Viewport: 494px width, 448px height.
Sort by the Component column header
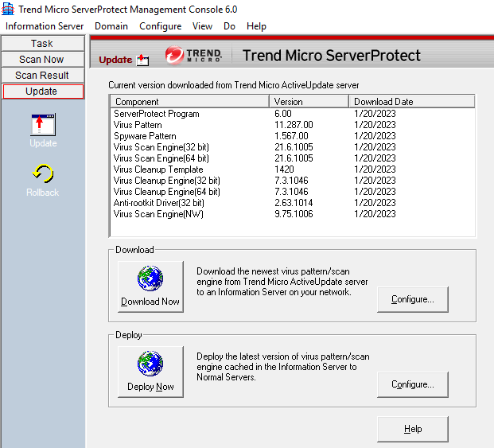pos(190,102)
